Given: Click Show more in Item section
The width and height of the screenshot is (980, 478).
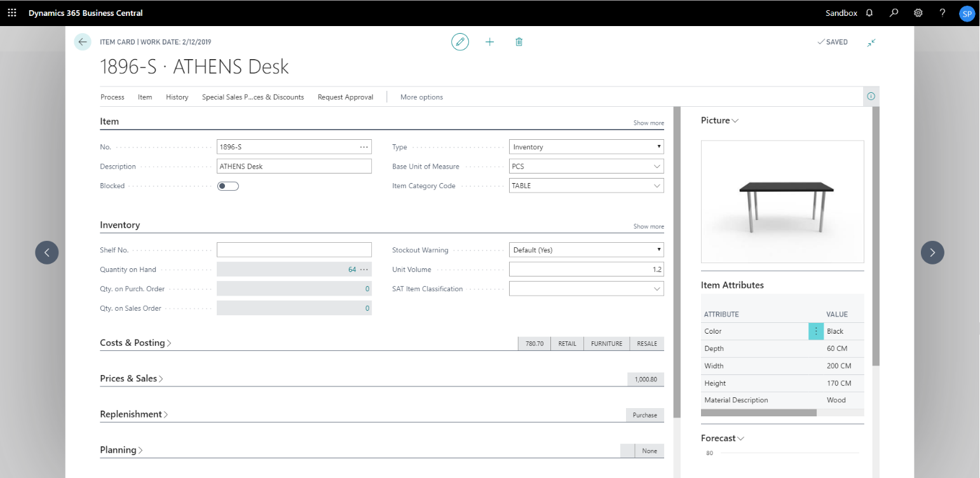Looking at the screenshot, I should click(x=648, y=123).
